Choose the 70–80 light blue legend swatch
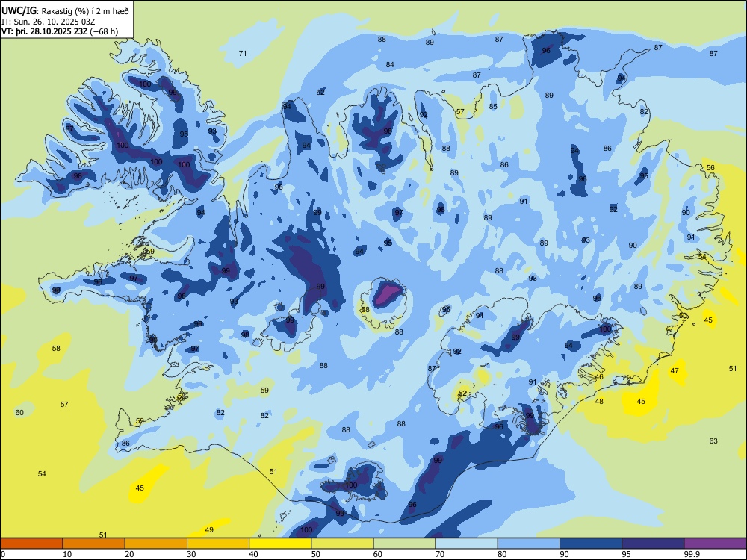Viewport: 747px width, 560px height. (466, 544)
